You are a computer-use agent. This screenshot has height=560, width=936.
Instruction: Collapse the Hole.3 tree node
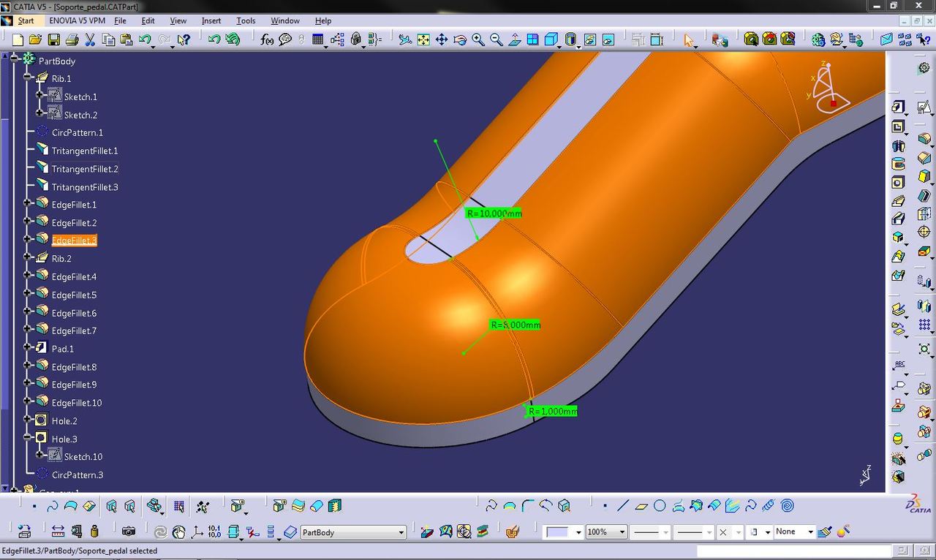click(28, 437)
